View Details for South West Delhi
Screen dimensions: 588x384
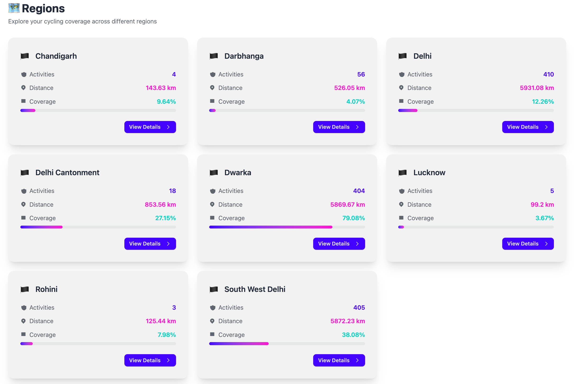(339, 360)
